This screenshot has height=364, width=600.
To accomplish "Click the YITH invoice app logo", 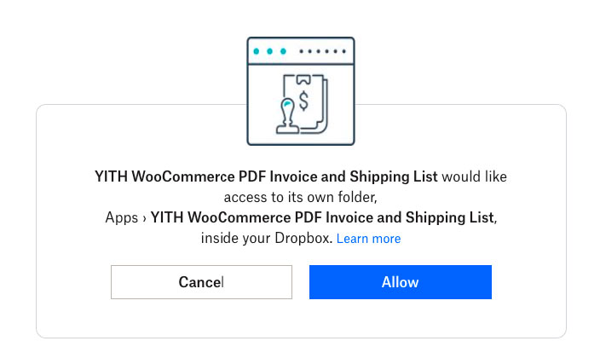I will 301,91.
